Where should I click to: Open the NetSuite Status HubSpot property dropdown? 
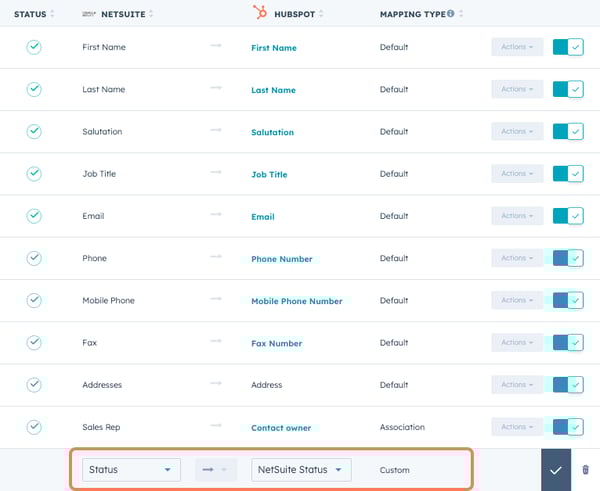301,470
